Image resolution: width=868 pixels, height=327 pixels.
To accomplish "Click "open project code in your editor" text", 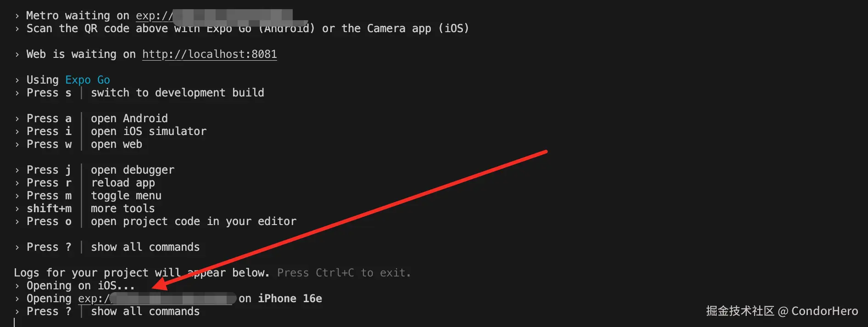I will (x=193, y=221).
